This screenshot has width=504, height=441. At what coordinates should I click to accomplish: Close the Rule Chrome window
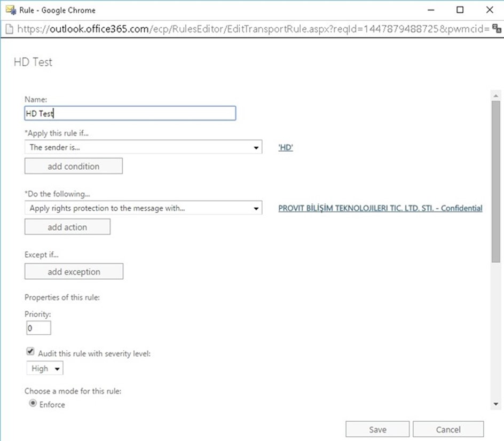[490, 10]
